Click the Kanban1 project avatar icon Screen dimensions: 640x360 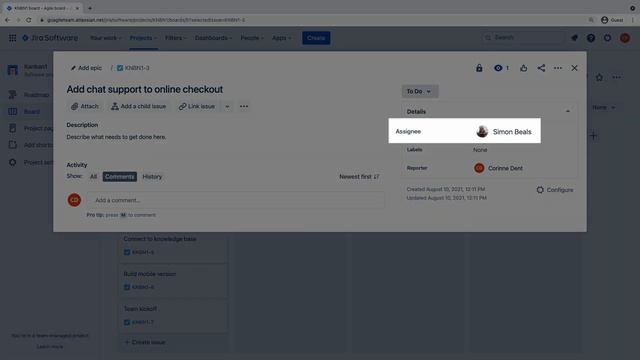13,70
